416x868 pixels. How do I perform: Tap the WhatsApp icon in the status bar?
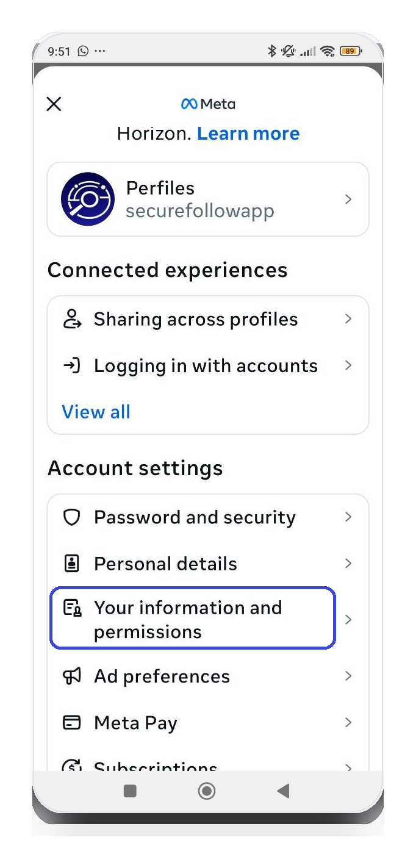(84, 51)
